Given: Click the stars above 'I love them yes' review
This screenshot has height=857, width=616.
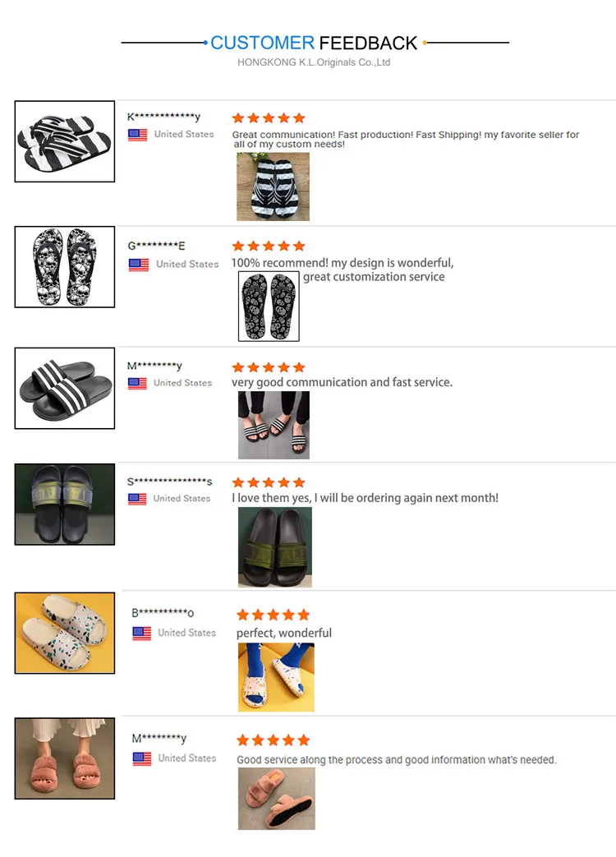Looking at the screenshot, I should tap(268, 482).
